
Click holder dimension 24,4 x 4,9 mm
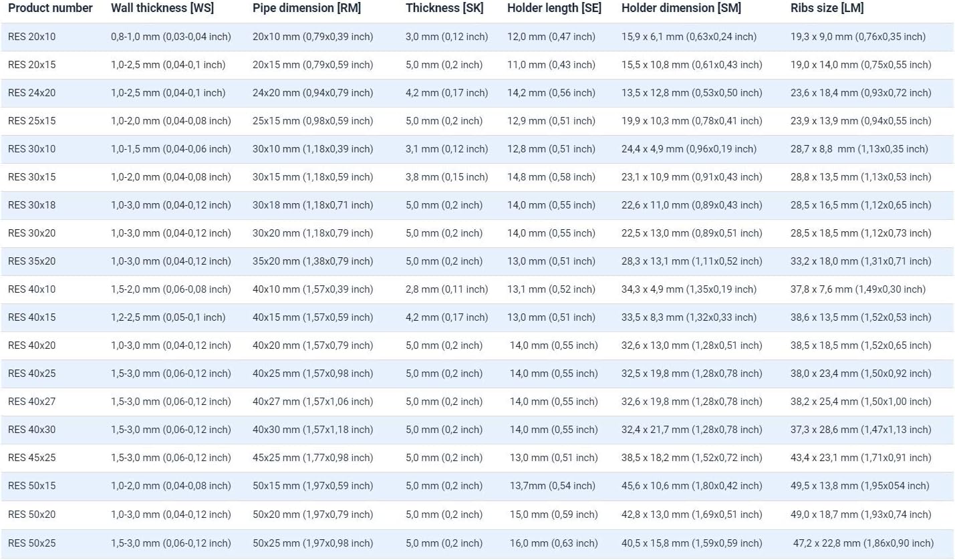pyautogui.click(x=689, y=149)
